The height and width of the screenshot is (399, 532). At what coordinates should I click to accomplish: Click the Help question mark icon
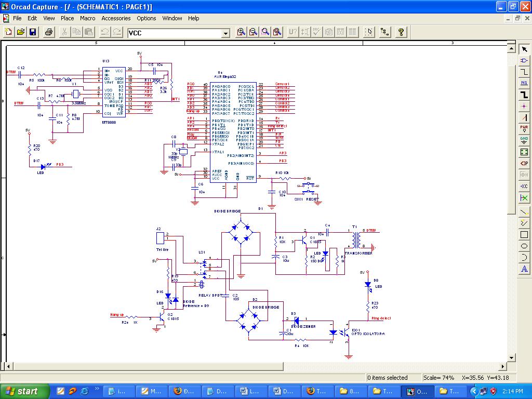(401, 32)
